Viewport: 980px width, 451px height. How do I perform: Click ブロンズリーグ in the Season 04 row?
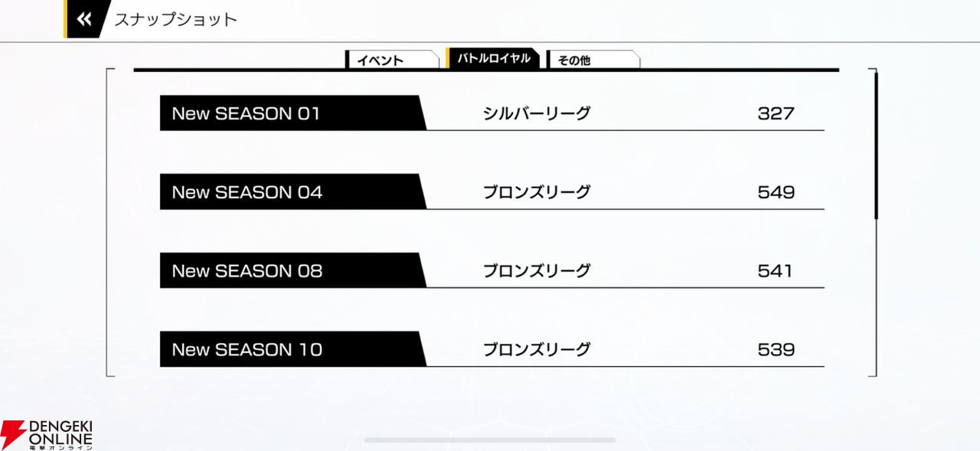click(537, 192)
